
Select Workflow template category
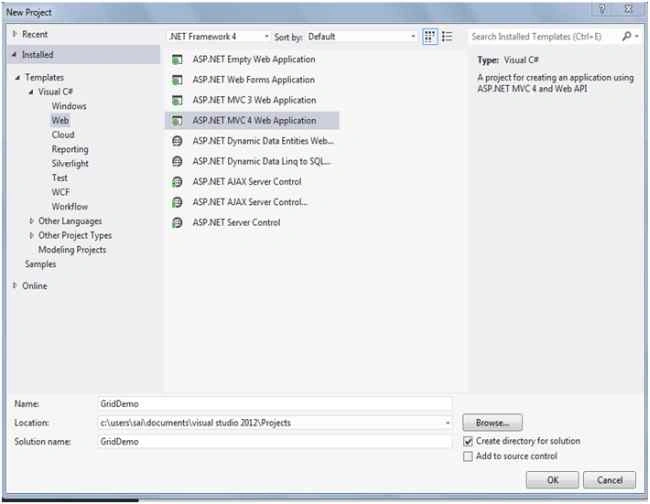70,206
